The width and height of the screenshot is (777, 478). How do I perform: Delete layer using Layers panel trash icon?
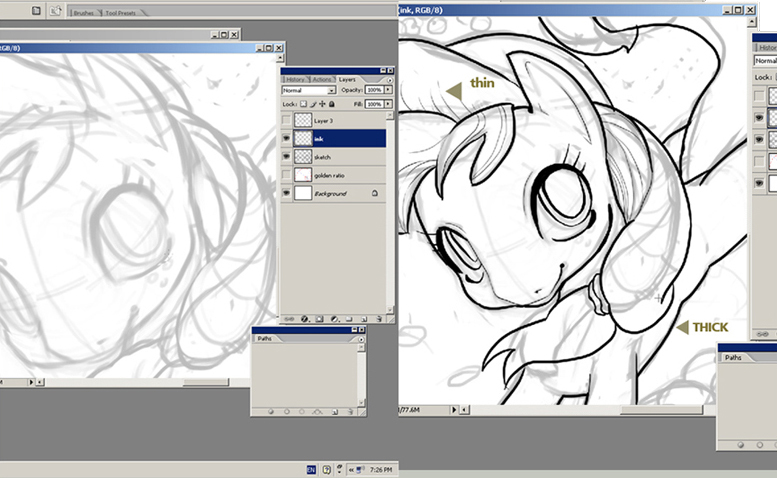pos(379,319)
